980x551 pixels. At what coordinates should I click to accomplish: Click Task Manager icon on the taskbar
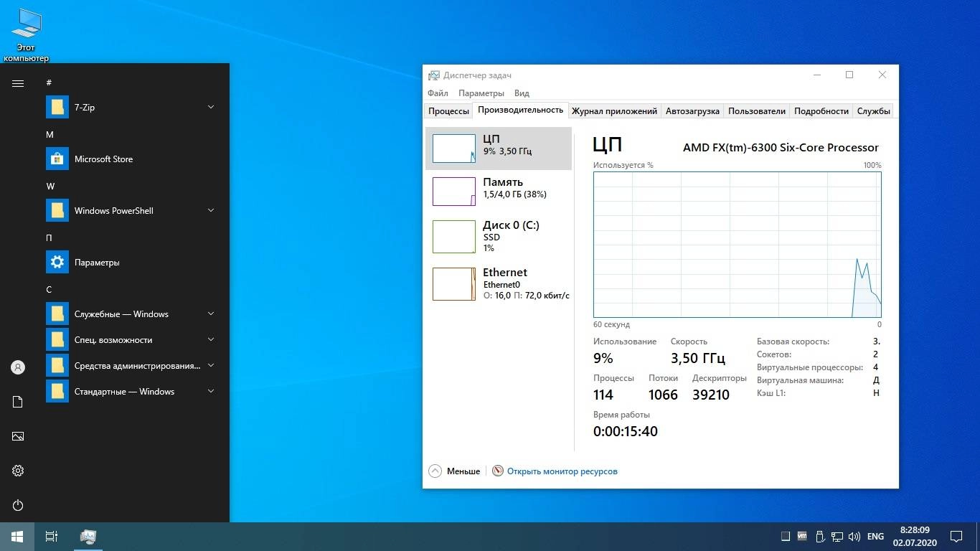[88, 537]
